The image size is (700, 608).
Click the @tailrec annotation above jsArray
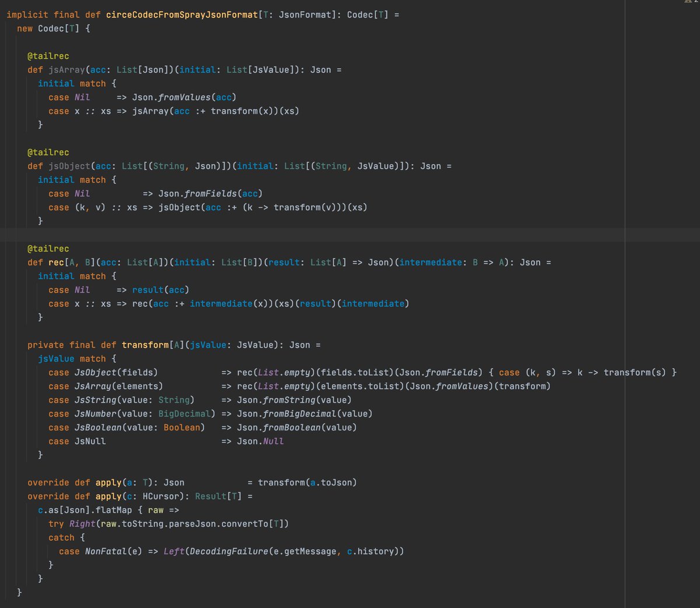point(48,56)
